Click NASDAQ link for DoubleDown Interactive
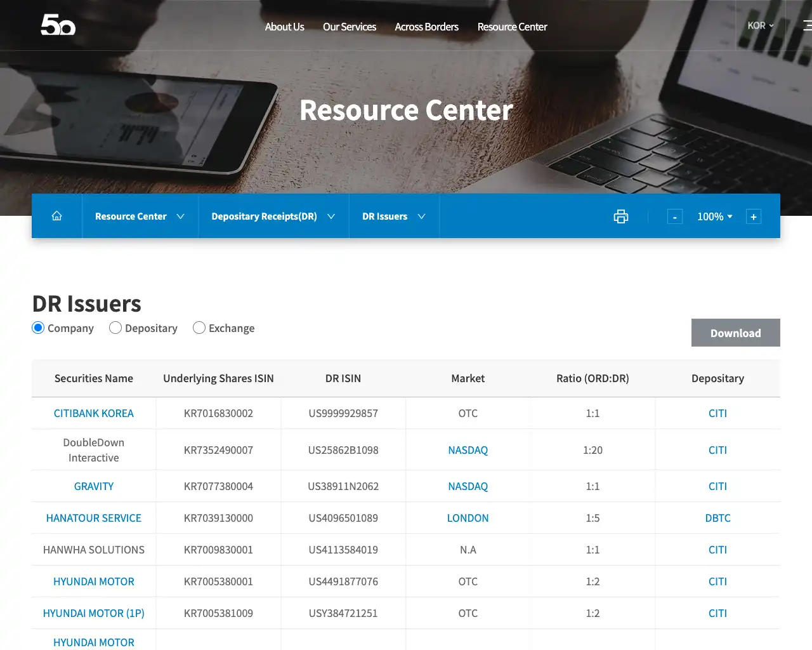812x650 pixels. 468,450
